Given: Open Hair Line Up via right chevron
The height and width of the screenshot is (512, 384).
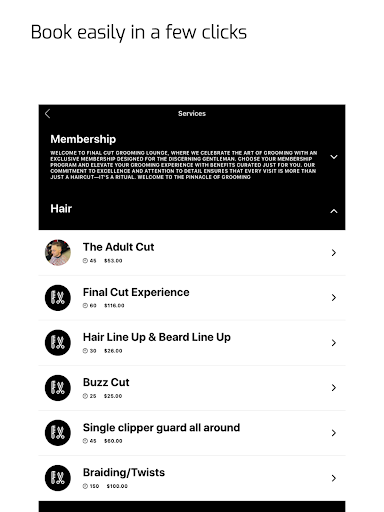Looking at the screenshot, I should (334, 343).
